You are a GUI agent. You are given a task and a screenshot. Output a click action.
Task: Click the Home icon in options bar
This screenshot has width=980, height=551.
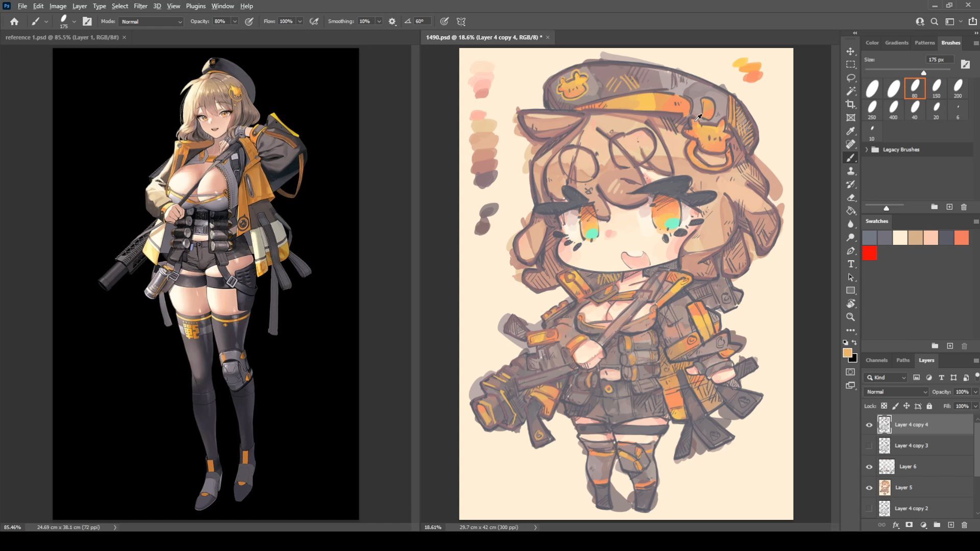14,21
